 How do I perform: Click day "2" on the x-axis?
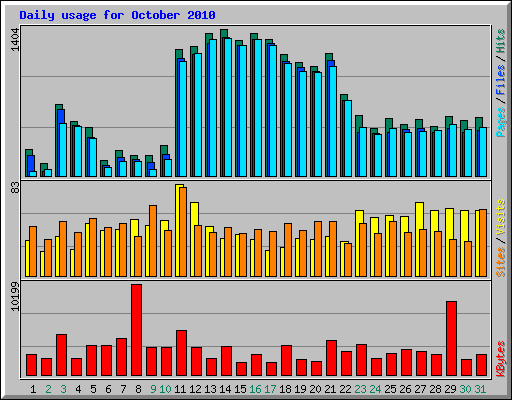tap(48, 389)
